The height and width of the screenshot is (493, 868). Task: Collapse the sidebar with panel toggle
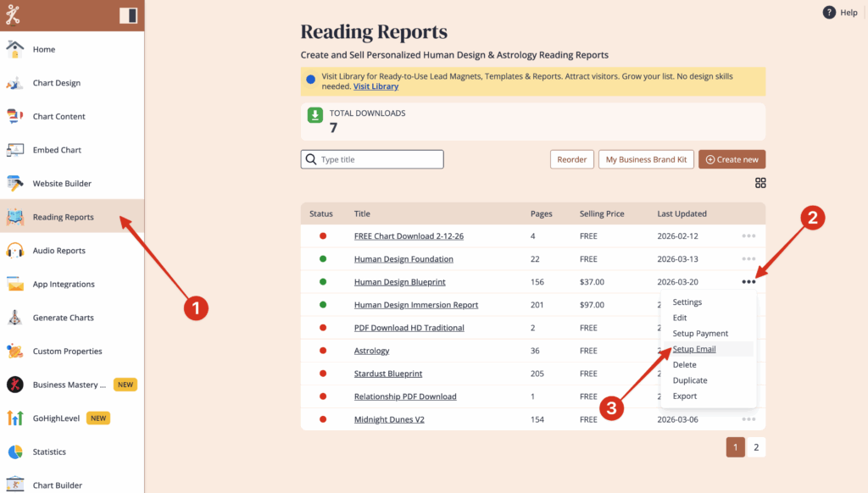point(128,15)
